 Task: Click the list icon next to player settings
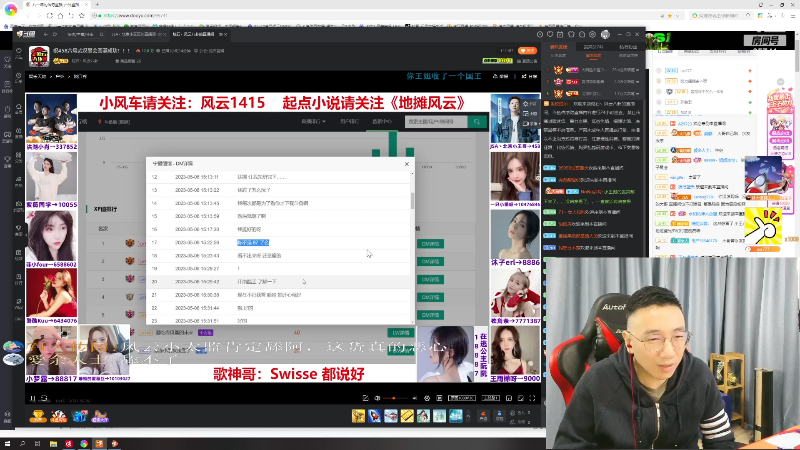click(x=439, y=398)
